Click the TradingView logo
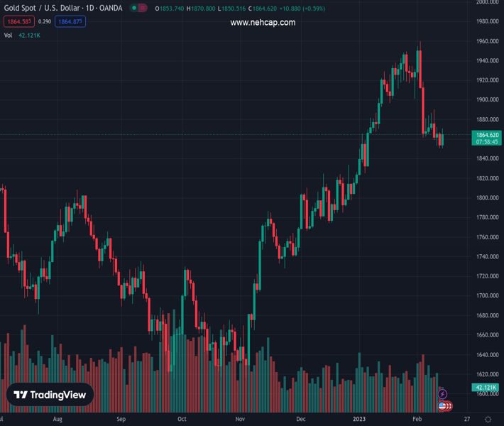The width and height of the screenshot is (504, 426). [50, 395]
